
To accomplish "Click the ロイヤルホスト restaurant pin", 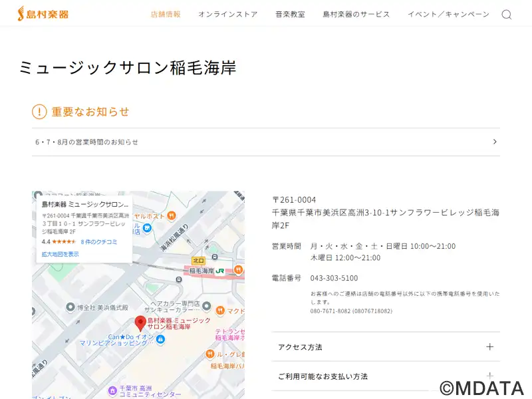I will (172, 215).
